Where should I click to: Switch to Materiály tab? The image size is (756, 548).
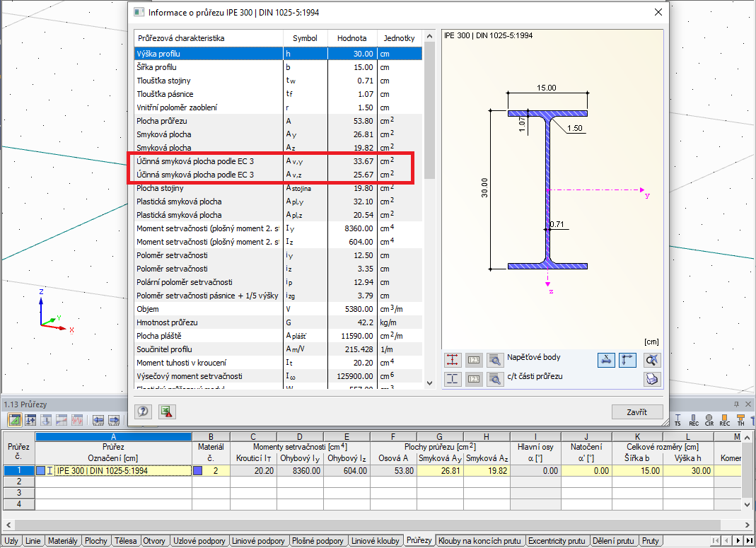[63, 541]
